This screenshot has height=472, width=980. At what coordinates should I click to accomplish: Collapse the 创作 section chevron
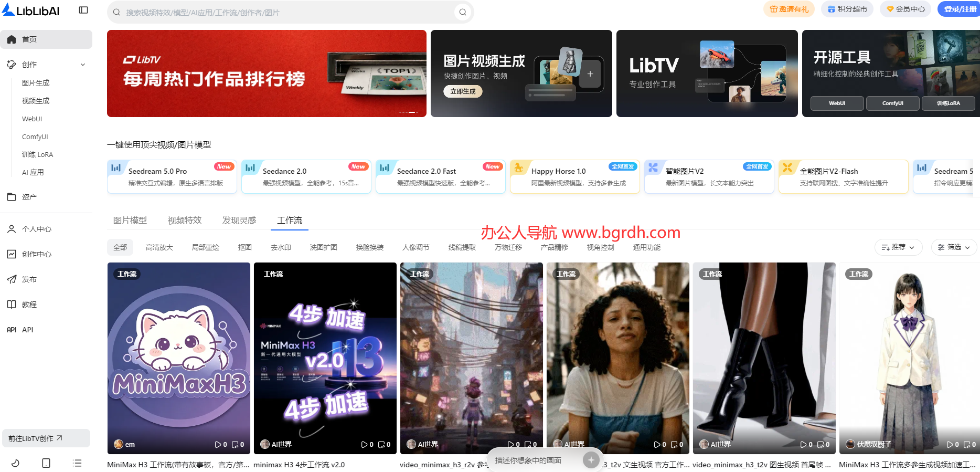[83, 65]
